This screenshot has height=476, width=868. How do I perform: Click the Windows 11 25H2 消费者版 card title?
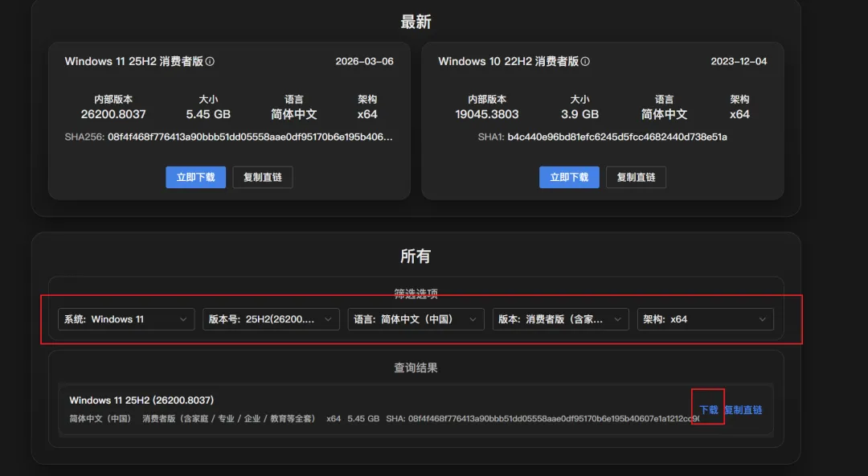click(x=134, y=61)
